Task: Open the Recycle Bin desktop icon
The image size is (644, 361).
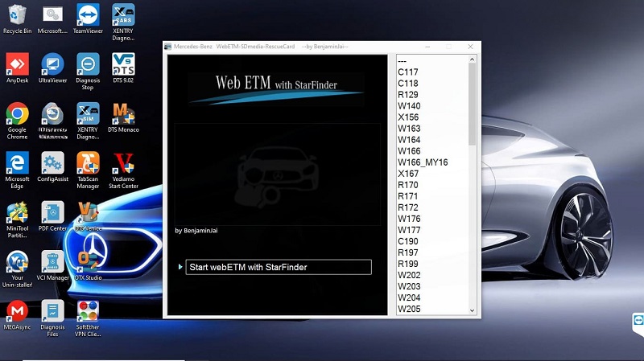Action: [x=17, y=19]
